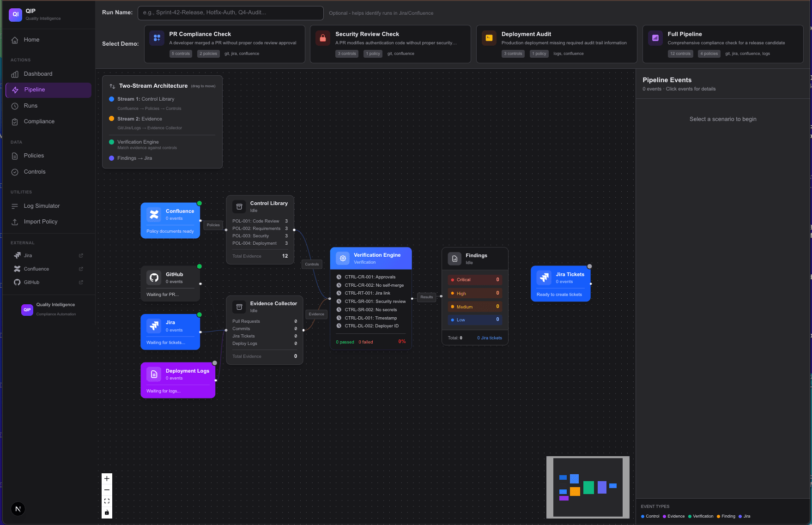Select the Security Review Check demo
The height and width of the screenshot is (525, 812).
tap(390, 43)
